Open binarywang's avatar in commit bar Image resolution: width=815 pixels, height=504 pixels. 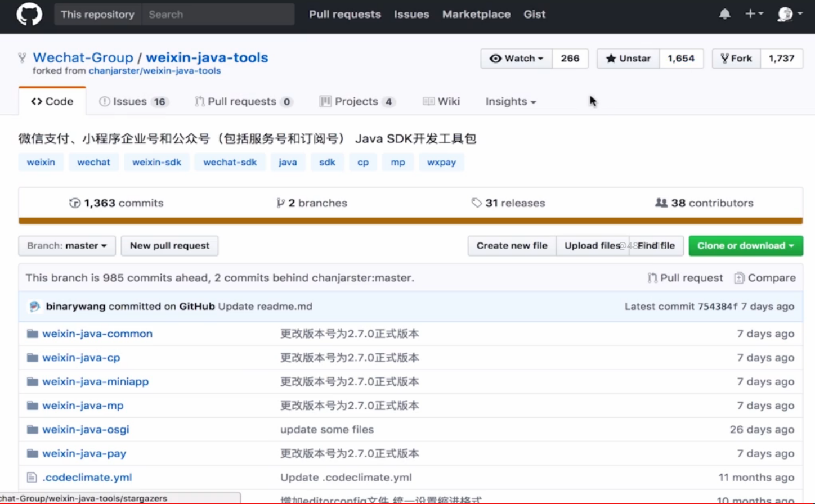(x=34, y=307)
